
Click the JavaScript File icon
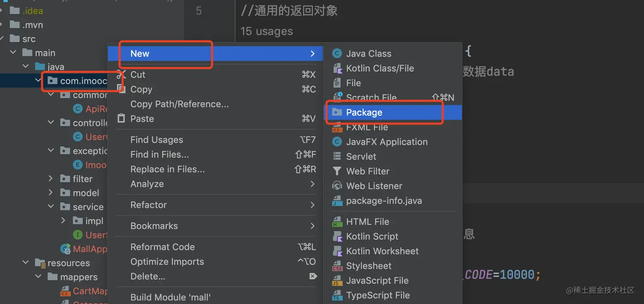337,281
